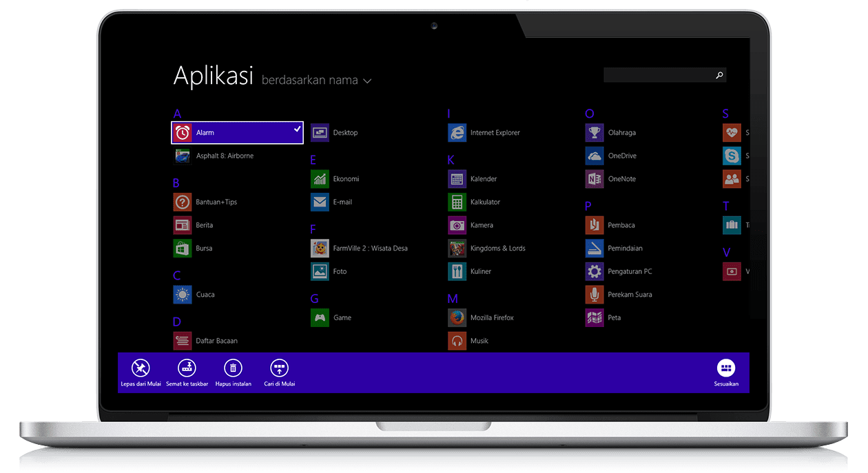Viewport: 868px width, 473px height.
Task: Open the Perekam Suara microphone icon
Action: (595, 295)
